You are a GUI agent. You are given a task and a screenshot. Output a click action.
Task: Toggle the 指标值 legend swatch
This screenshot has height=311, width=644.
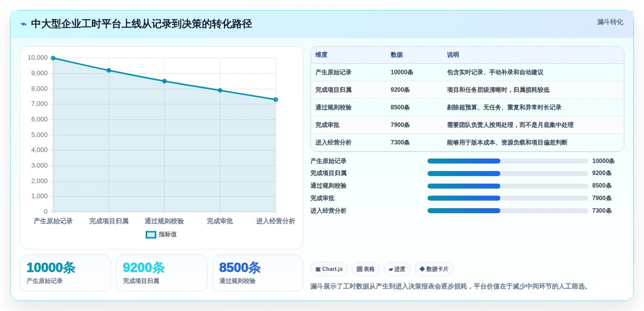point(151,234)
